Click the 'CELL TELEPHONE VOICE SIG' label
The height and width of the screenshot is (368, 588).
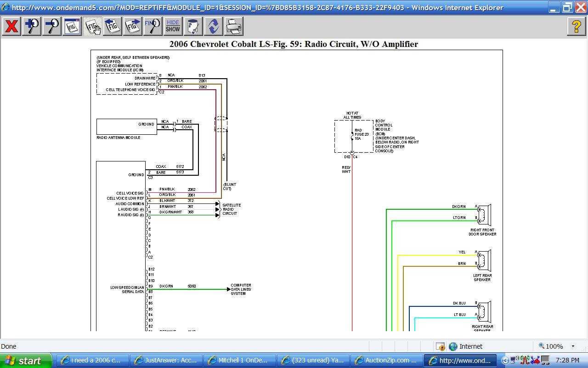tap(130, 90)
